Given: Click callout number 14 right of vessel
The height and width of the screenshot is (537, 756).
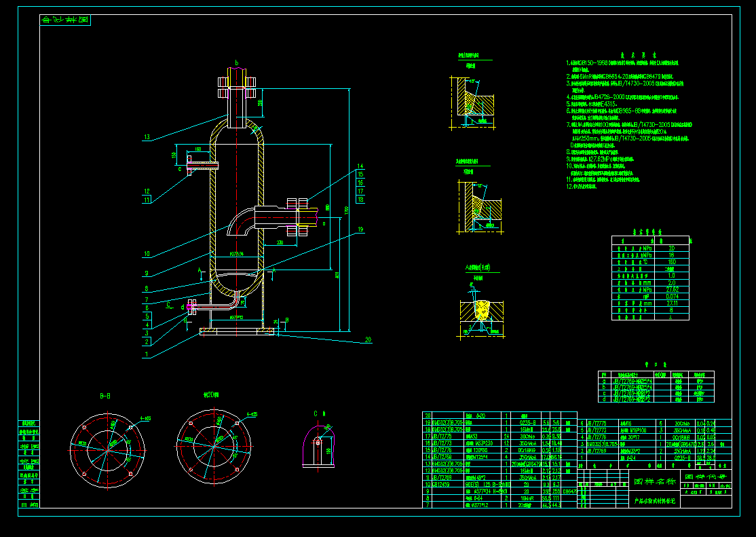Looking at the screenshot, I should click(x=360, y=166).
